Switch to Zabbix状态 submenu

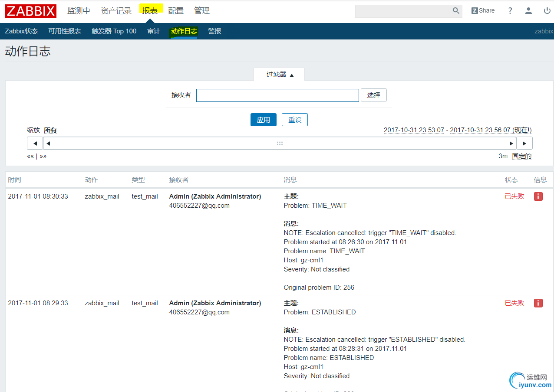pyautogui.click(x=21, y=31)
